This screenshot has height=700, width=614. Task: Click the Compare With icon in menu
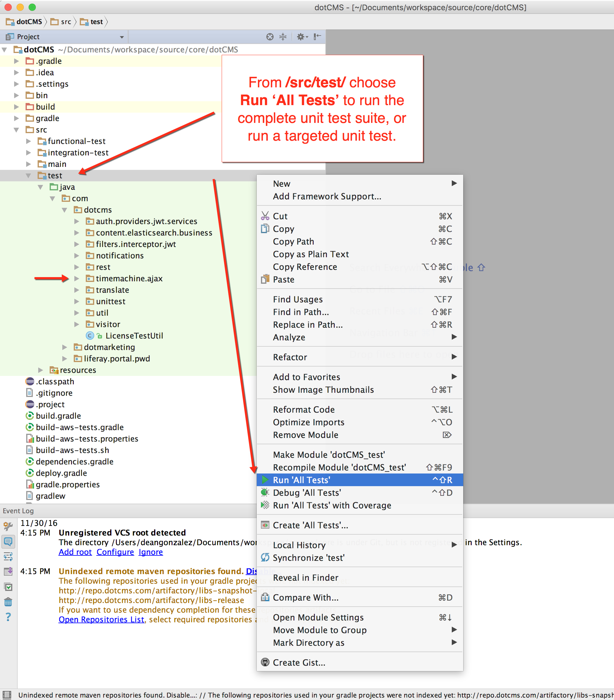[x=265, y=597]
